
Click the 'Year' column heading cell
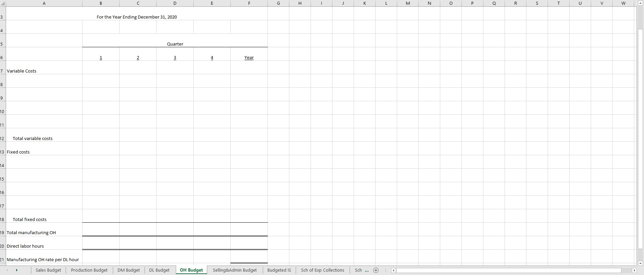(x=249, y=54)
